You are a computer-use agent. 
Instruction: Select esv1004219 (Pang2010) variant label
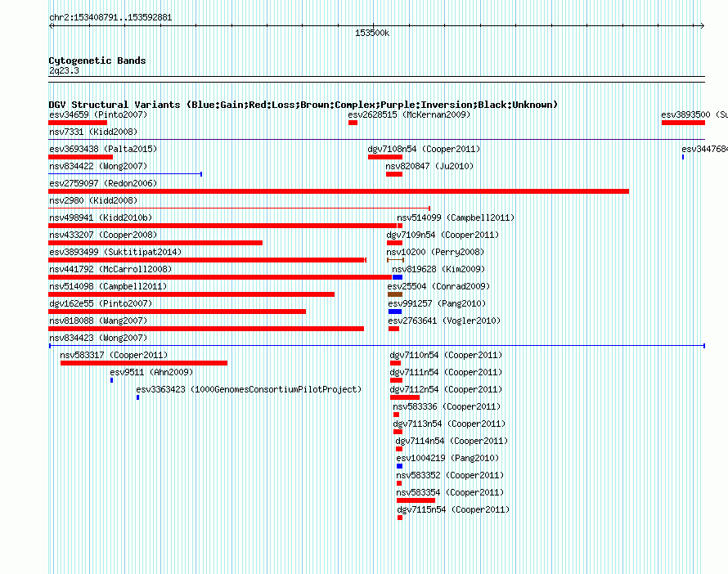pyautogui.click(x=447, y=458)
